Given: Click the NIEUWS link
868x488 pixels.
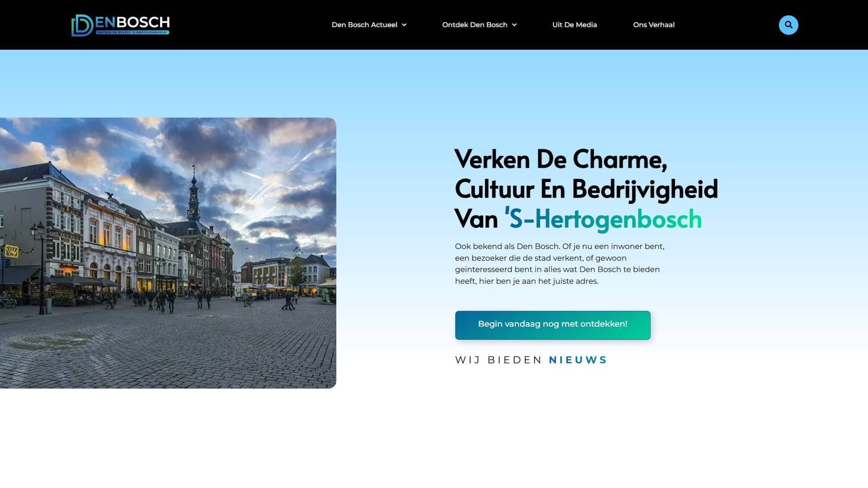Looking at the screenshot, I should 577,360.
